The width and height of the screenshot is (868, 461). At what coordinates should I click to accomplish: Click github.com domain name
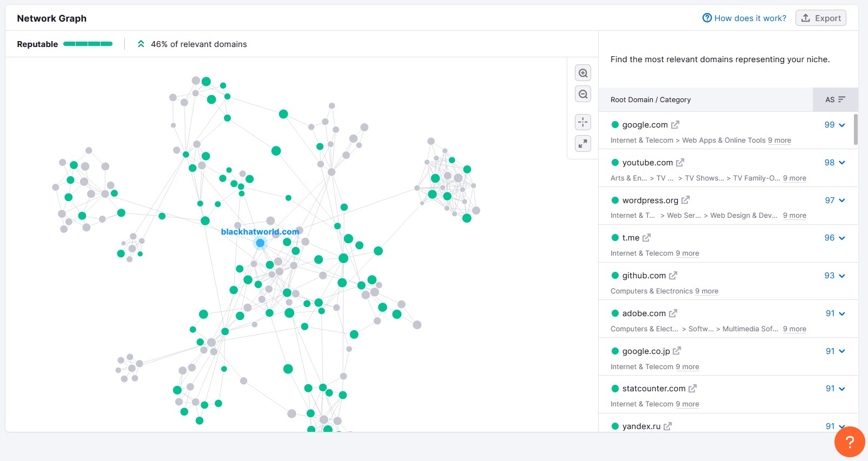coord(644,276)
